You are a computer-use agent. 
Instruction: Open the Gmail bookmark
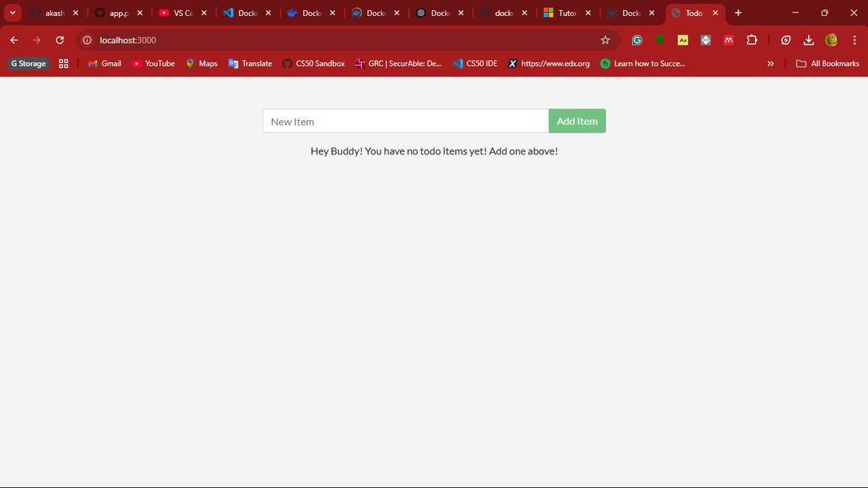click(x=104, y=64)
